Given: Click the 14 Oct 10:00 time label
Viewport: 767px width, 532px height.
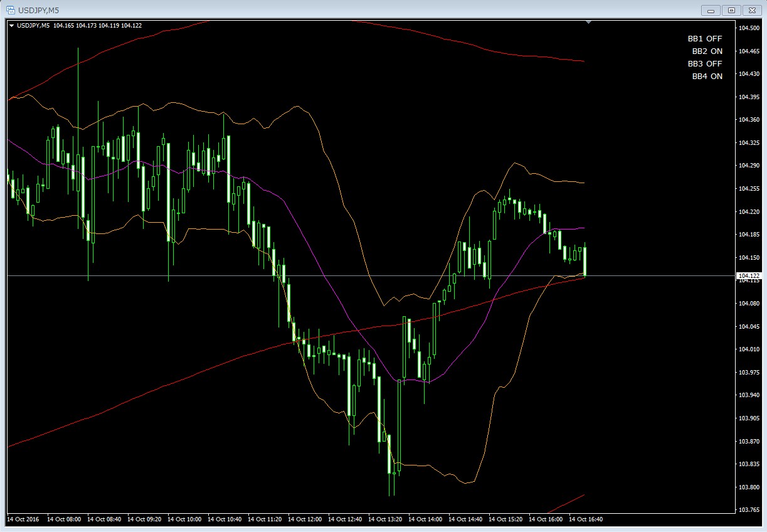Looking at the screenshot, I should pyautogui.click(x=184, y=519).
